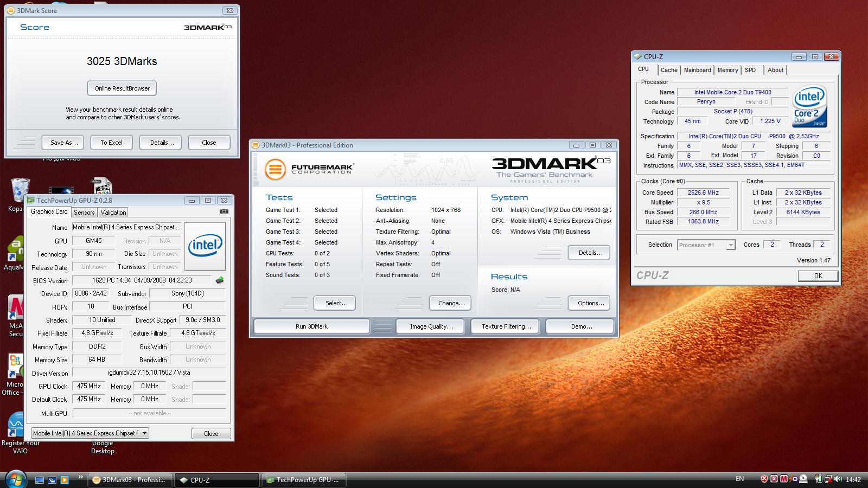Viewport: 868px width, 488px height.
Task: Switch to GPU-Z Sensors tab
Action: [84, 213]
